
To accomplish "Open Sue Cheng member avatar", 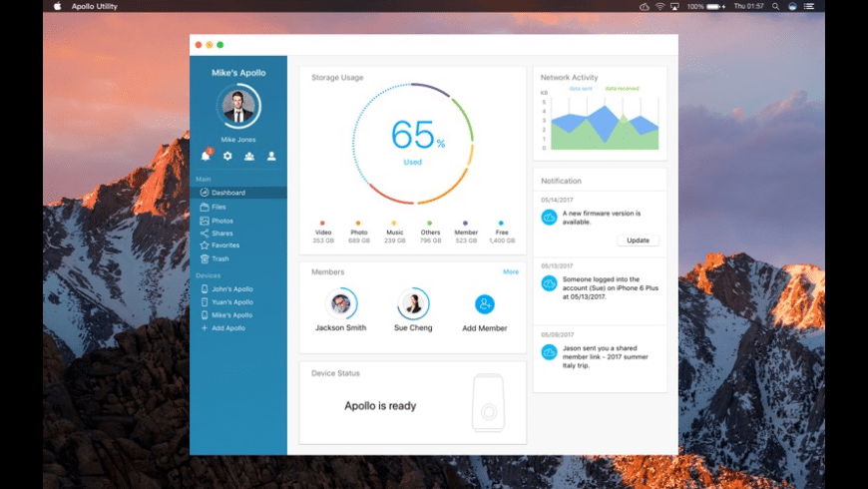I will pos(413,303).
